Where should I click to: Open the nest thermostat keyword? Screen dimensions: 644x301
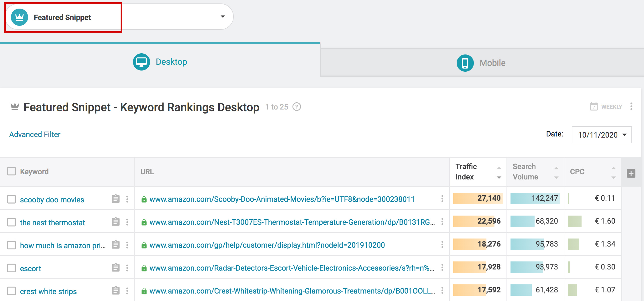[x=52, y=223]
